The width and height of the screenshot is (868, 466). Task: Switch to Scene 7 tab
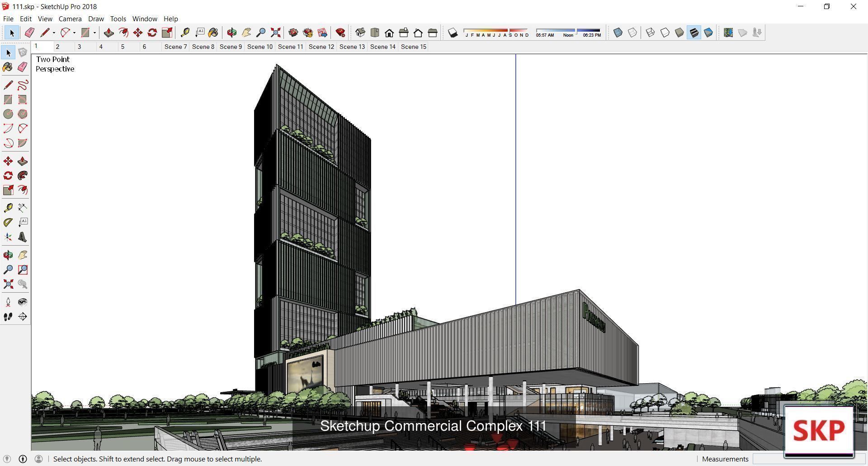click(x=175, y=47)
